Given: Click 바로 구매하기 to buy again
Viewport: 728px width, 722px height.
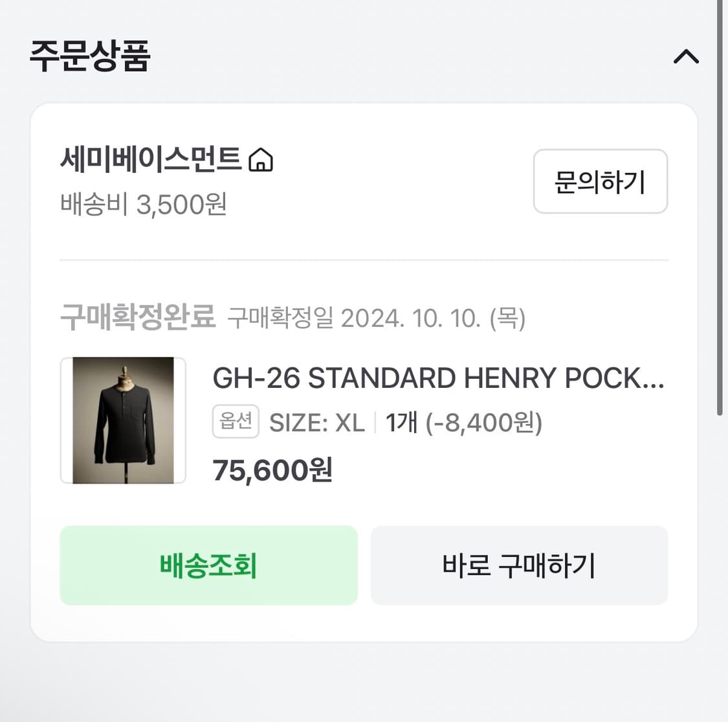Looking at the screenshot, I should click(x=518, y=565).
